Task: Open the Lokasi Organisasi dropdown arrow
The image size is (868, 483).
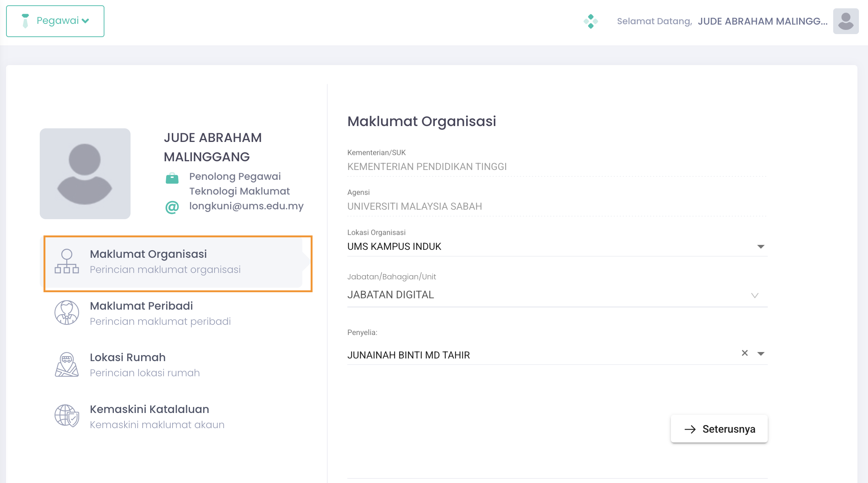Action: click(x=761, y=247)
